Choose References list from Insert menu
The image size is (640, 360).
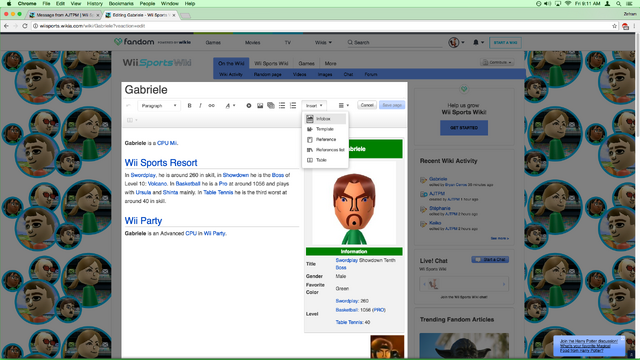(x=325, y=150)
